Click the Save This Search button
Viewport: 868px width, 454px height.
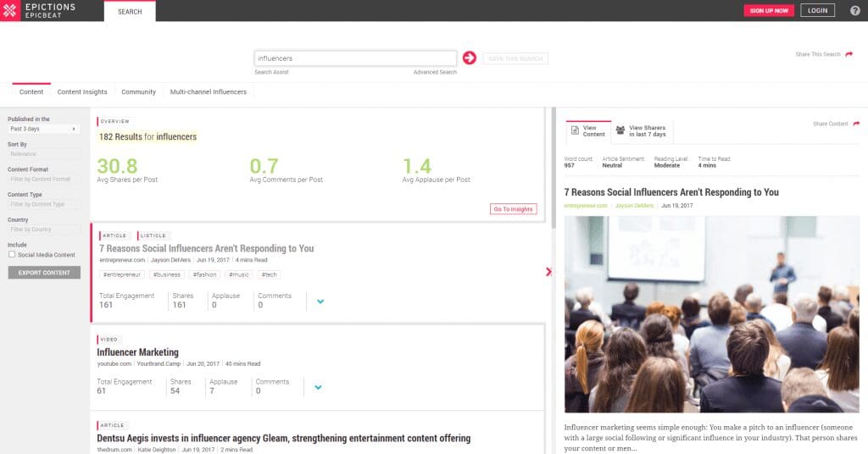point(515,58)
